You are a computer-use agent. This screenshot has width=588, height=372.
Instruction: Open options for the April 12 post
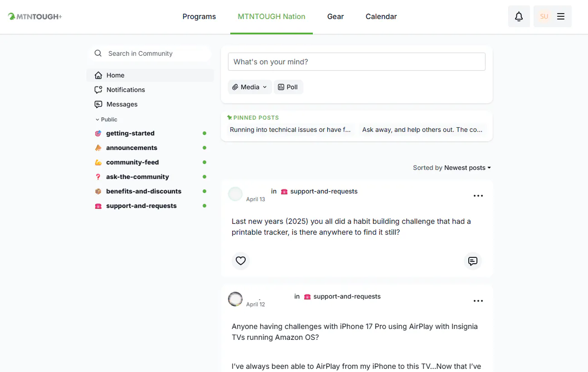478,301
